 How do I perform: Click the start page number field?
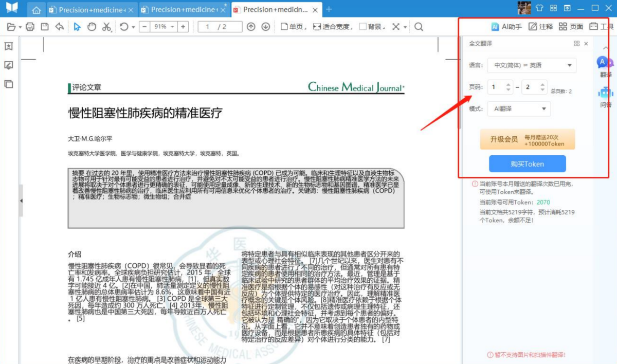click(x=500, y=87)
